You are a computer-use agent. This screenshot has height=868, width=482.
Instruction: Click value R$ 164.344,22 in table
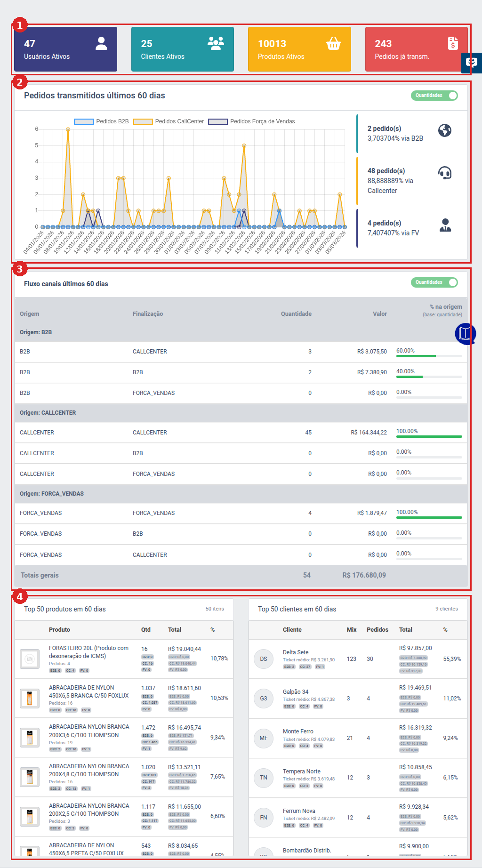pos(369,433)
